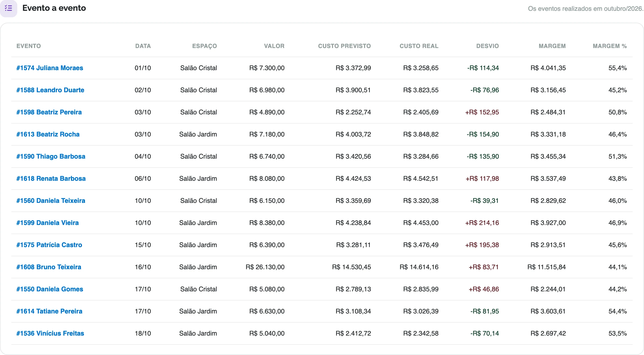Click the CUSTO REAL column header
The image size is (644, 355).
pyautogui.click(x=419, y=46)
